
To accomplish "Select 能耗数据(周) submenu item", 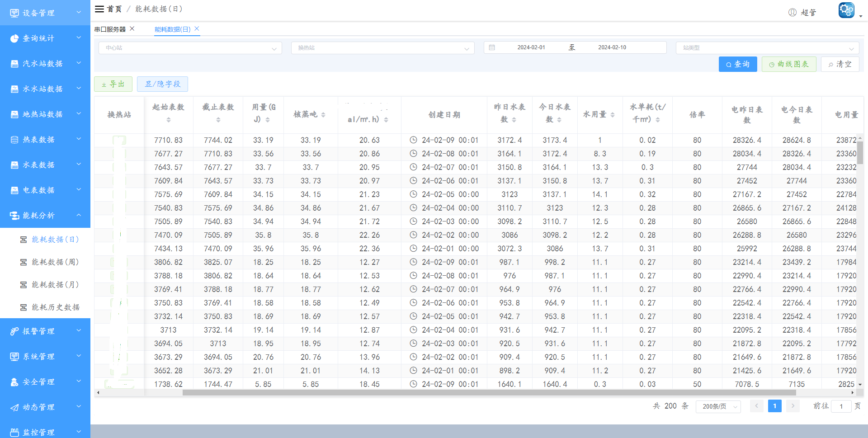I will pyautogui.click(x=45, y=262).
